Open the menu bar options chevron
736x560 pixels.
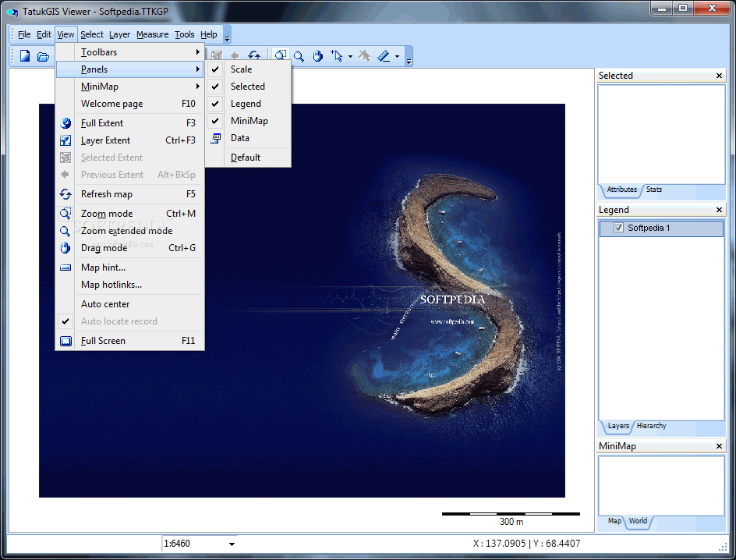click(x=227, y=39)
